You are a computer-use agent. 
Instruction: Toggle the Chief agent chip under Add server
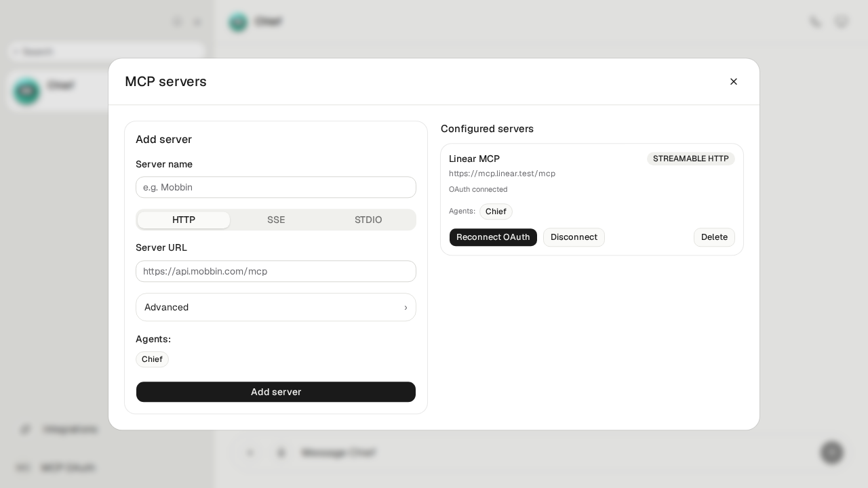(x=152, y=359)
